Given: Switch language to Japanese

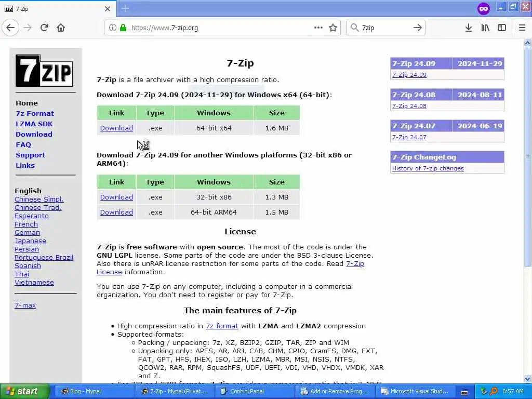Looking at the screenshot, I should pyautogui.click(x=30, y=241).
